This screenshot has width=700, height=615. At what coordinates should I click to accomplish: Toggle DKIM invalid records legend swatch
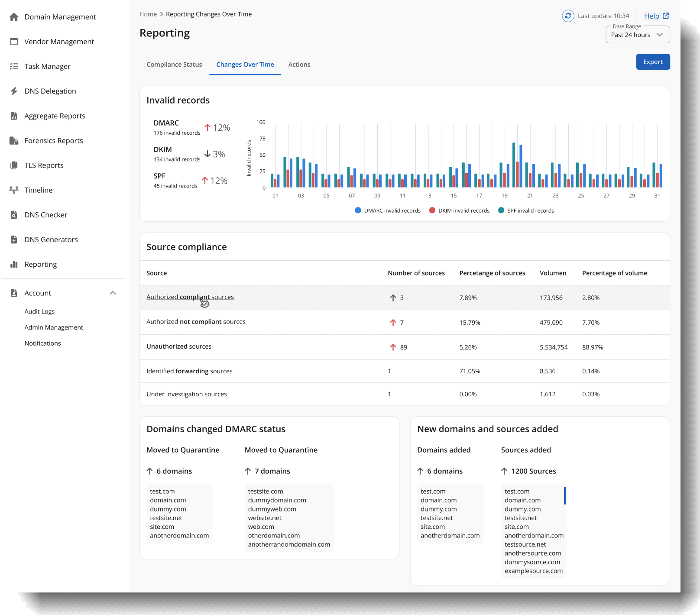tap(432, 210)
